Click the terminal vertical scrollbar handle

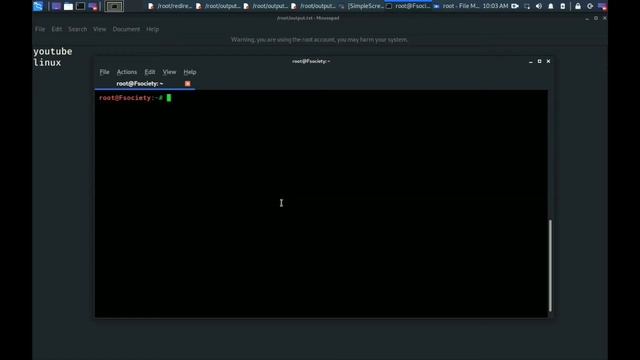click(550, 266)
